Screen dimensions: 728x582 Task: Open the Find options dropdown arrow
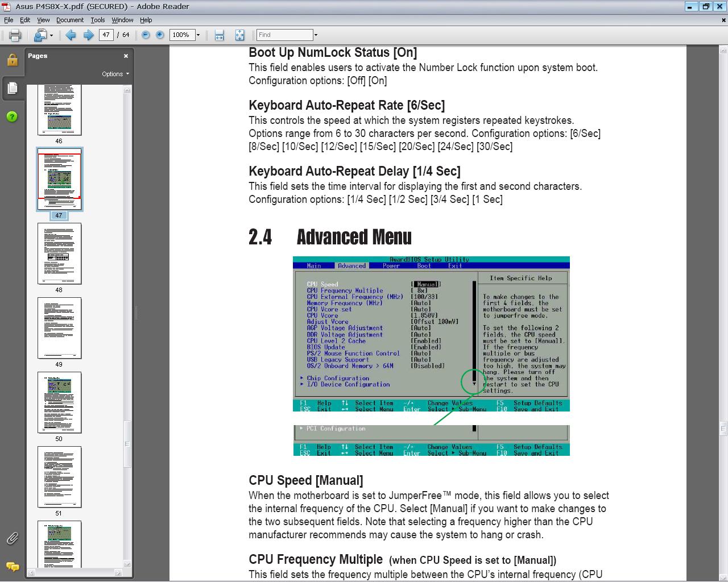coord(316,35)
